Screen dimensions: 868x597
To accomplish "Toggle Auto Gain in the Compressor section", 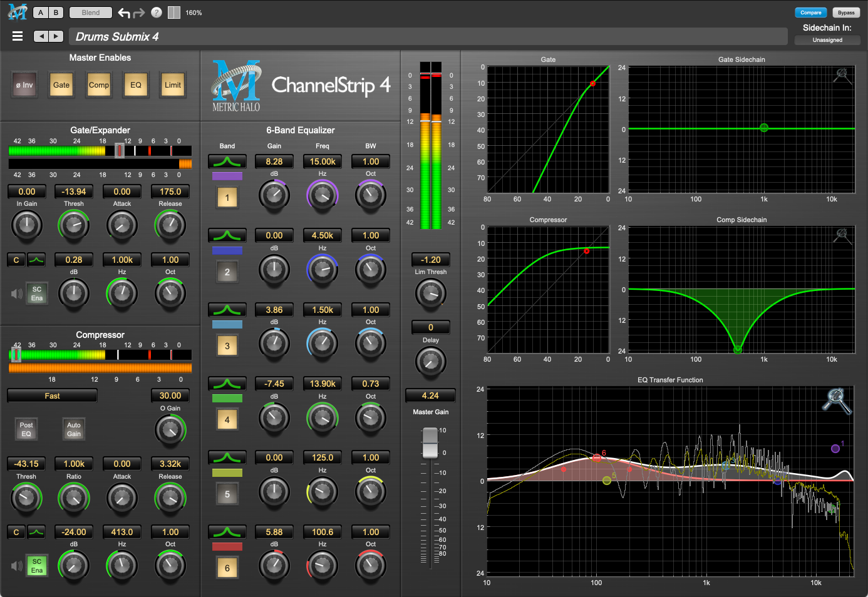I will (x=73, y=429).
